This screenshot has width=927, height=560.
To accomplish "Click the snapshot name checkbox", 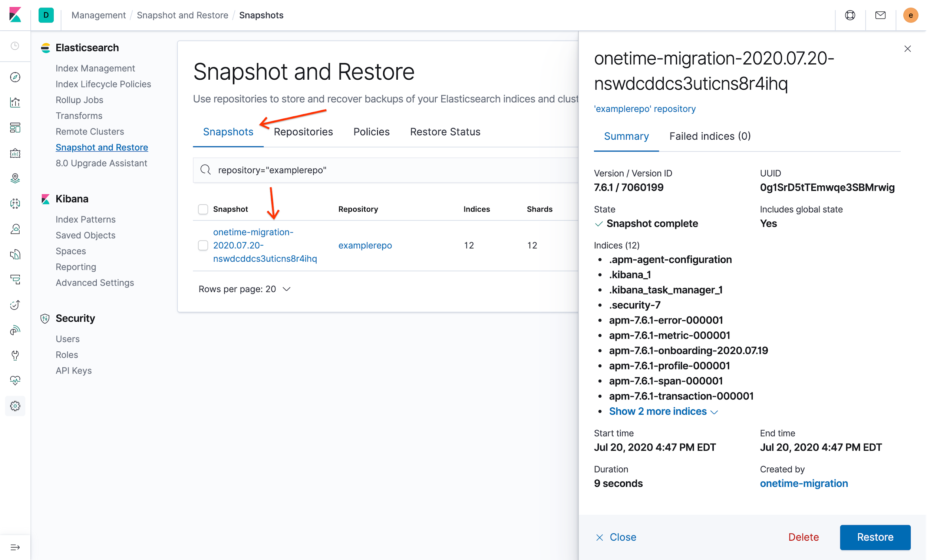I will coord(203,245).
